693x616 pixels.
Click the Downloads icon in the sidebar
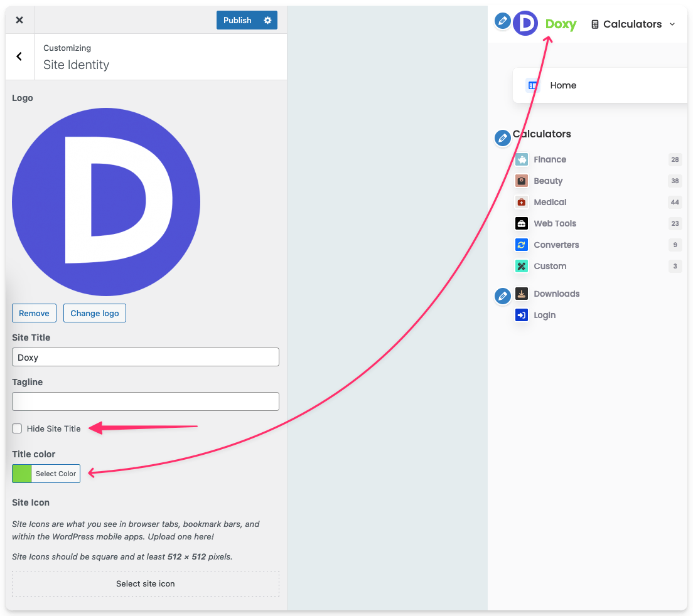pos(522,294)
